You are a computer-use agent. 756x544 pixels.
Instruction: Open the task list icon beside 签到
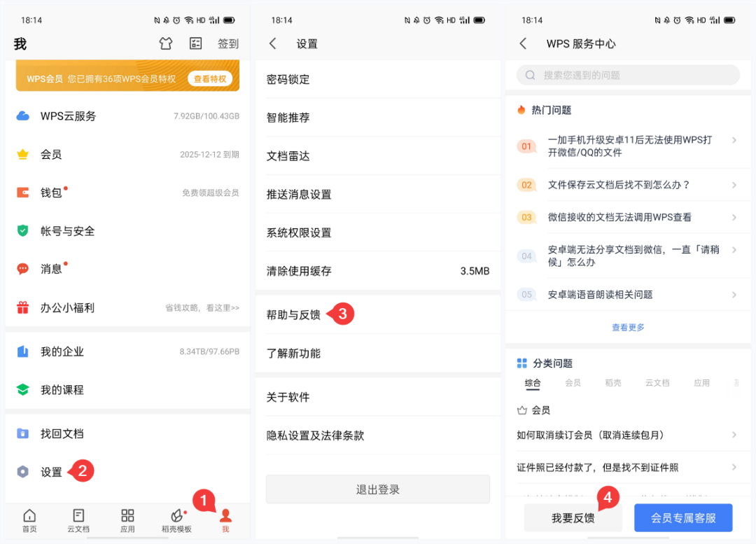[196, 43]
